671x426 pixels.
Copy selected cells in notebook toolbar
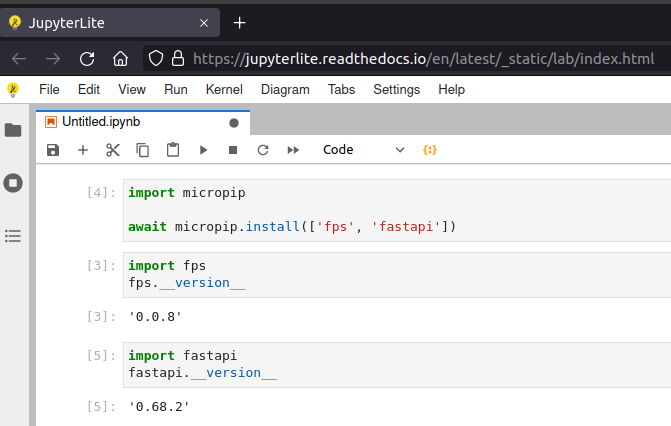(143, 150)
